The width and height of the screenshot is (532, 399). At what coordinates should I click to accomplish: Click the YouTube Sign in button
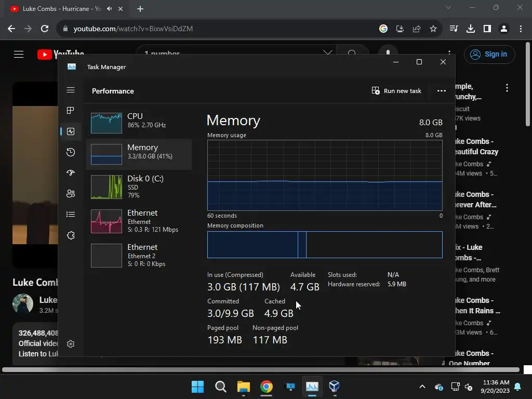coord(489,54)
